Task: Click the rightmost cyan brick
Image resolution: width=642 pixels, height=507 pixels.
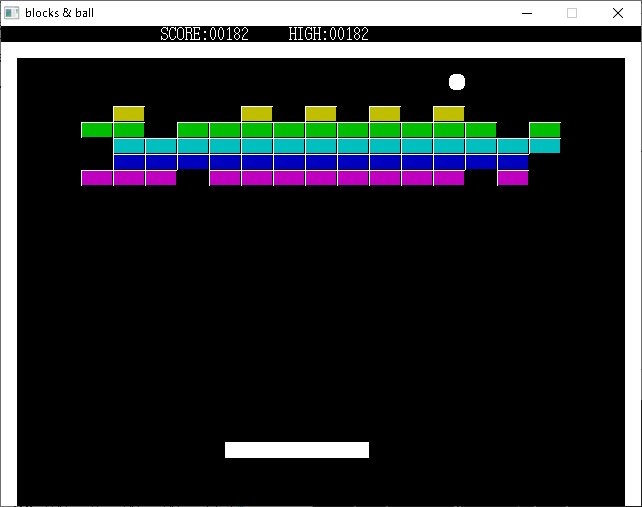Action: 545,146
